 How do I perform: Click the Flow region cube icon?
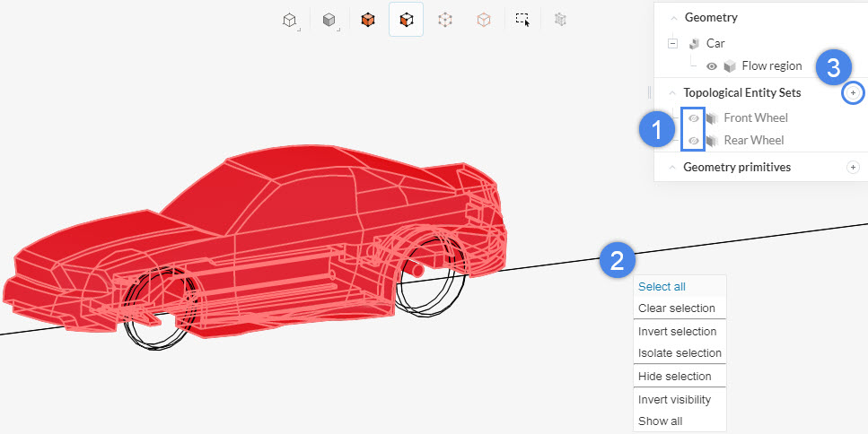730,66
